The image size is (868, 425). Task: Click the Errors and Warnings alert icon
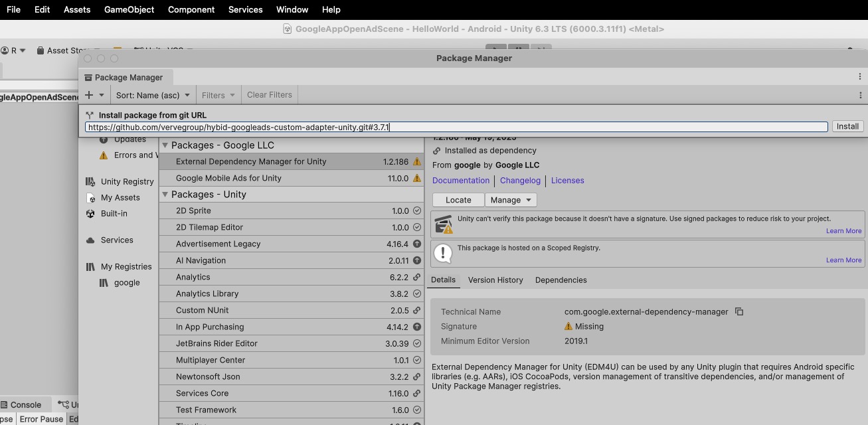coord(104,155)
